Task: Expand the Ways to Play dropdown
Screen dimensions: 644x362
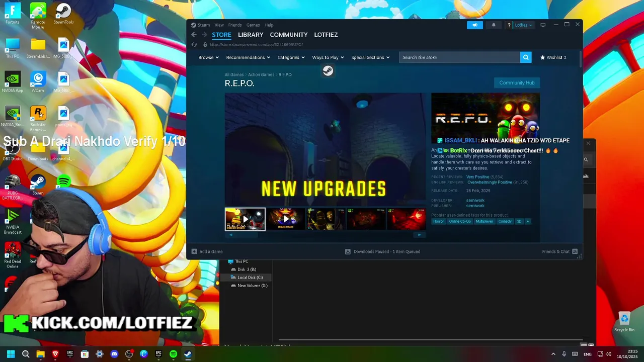Action: [x=328, y=57]
